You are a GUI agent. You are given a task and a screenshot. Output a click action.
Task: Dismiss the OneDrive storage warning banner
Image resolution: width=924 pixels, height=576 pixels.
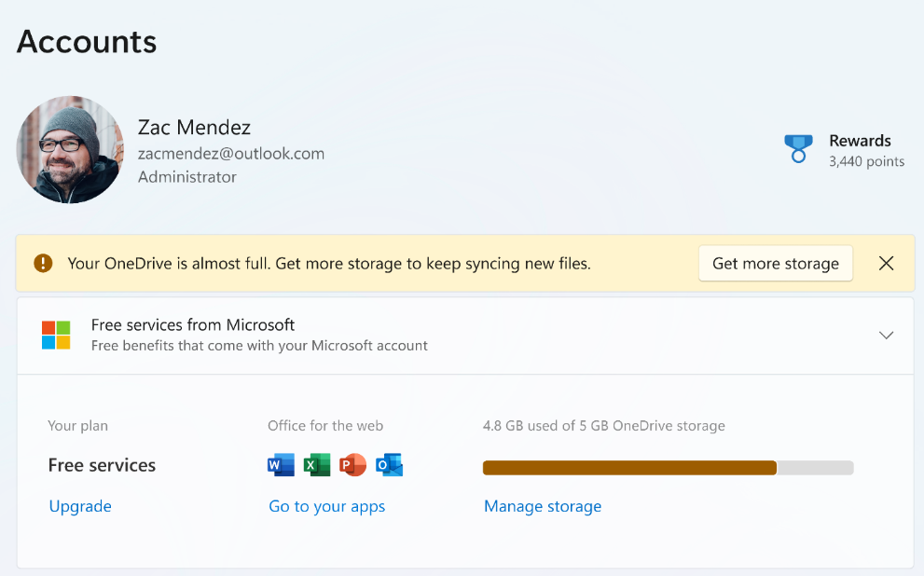click(x=886, y=263)
